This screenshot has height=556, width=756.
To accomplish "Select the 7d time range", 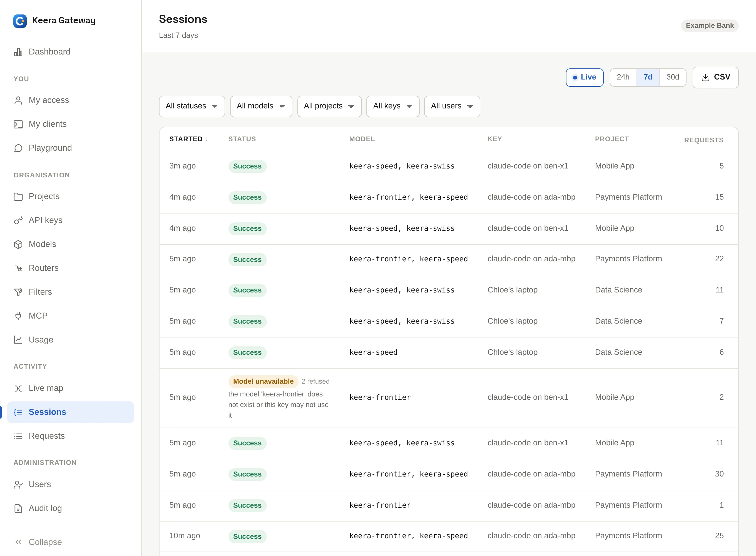I will click(648, 77).
